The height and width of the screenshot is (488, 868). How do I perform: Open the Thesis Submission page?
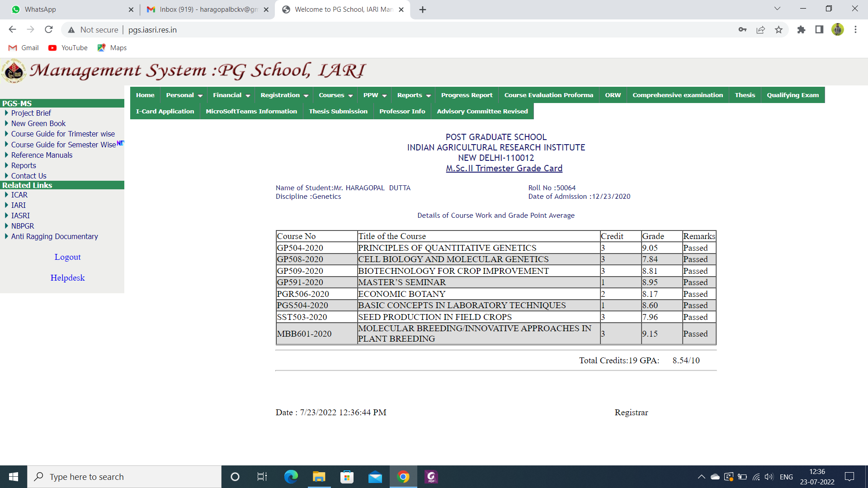[x=338, y=111]
